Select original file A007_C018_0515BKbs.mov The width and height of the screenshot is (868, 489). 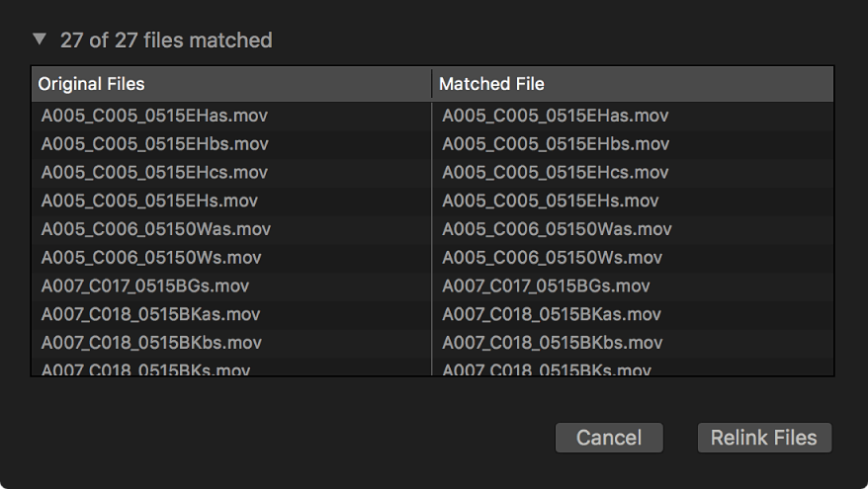pyautogui.click(x=151, y=344)
